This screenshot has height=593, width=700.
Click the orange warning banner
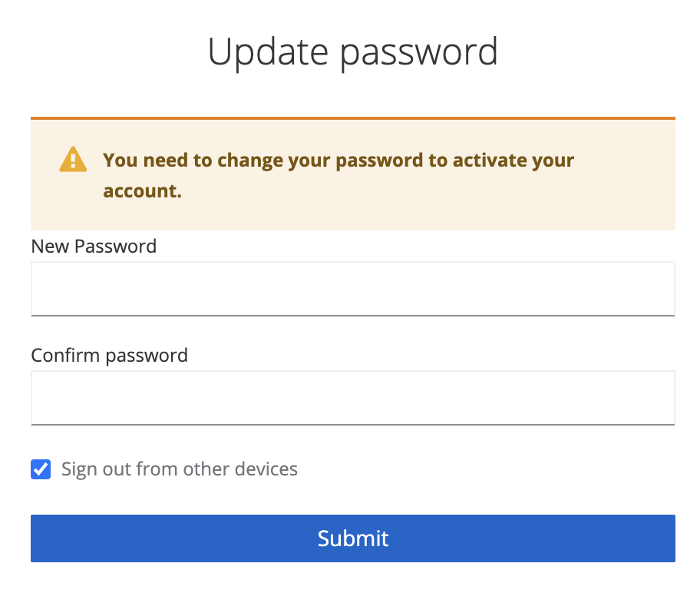point(352,174)
